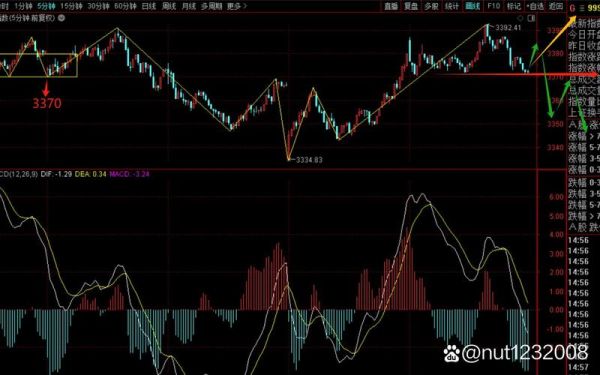Click the 复盘 replay button
Image resolution: width=600 pixels, height=375 pixels.
tap(411, 6)
